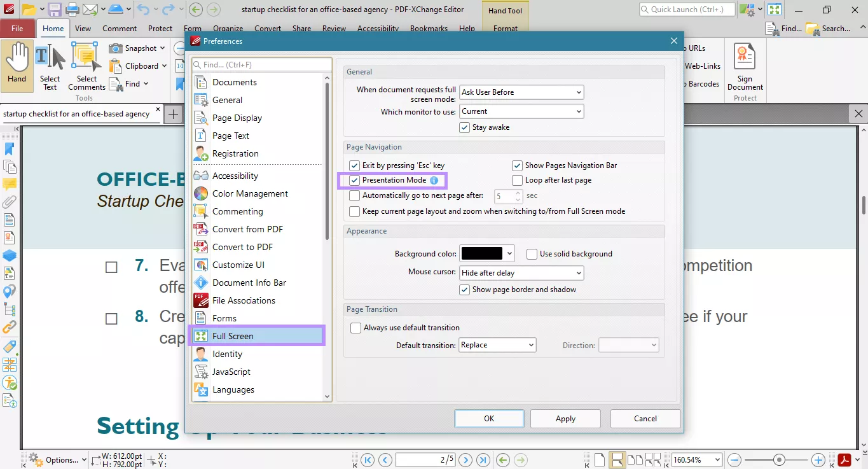
Task: Expand the Mouse cursor dropdown
Action: click(577, 272)
